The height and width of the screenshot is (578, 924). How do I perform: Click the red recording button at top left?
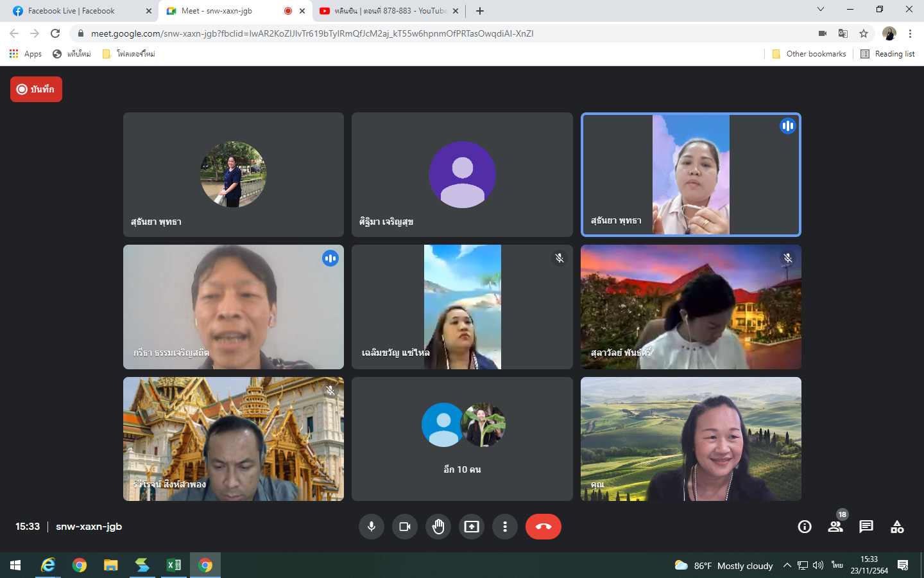click(x=36, y=89)
